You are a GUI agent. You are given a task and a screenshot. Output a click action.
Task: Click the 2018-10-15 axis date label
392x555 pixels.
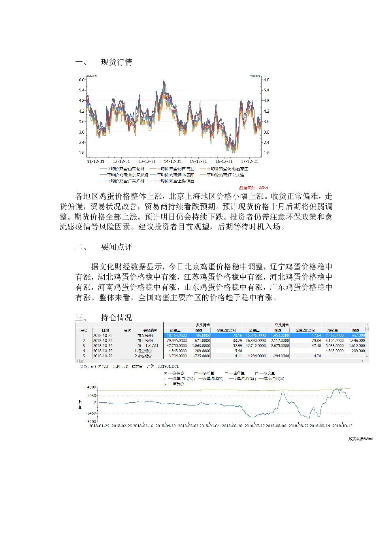[342, 426]
